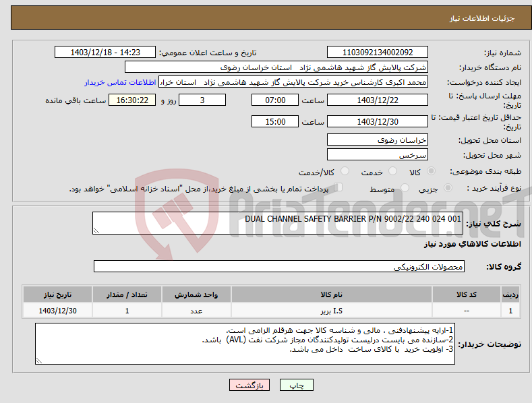Click the request creator field محمد اکبری
The width and height of the screenshot is (532, 403).
tap(293, 82)
